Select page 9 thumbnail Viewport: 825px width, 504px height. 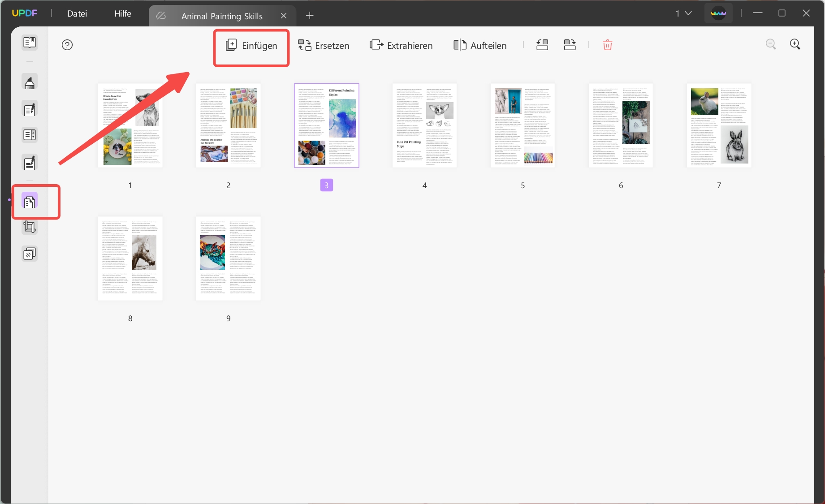229,258
